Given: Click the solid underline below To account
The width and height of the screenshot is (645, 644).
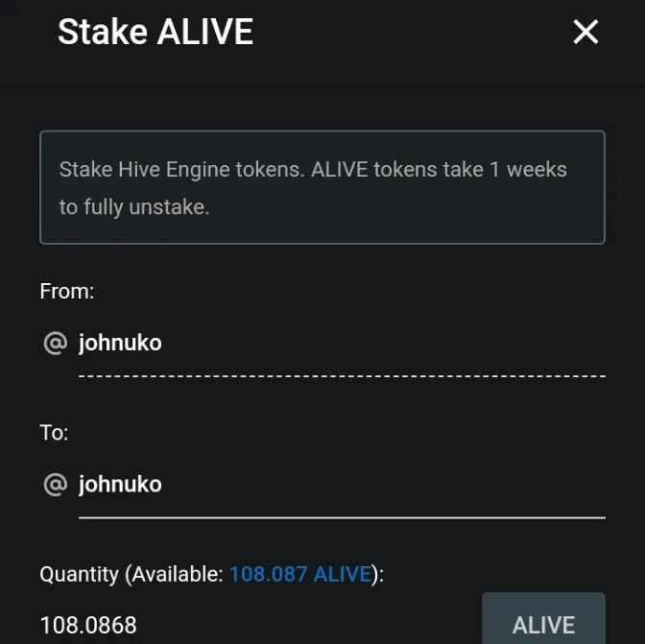Looking at the screenshot, I should tap(342, 517).
